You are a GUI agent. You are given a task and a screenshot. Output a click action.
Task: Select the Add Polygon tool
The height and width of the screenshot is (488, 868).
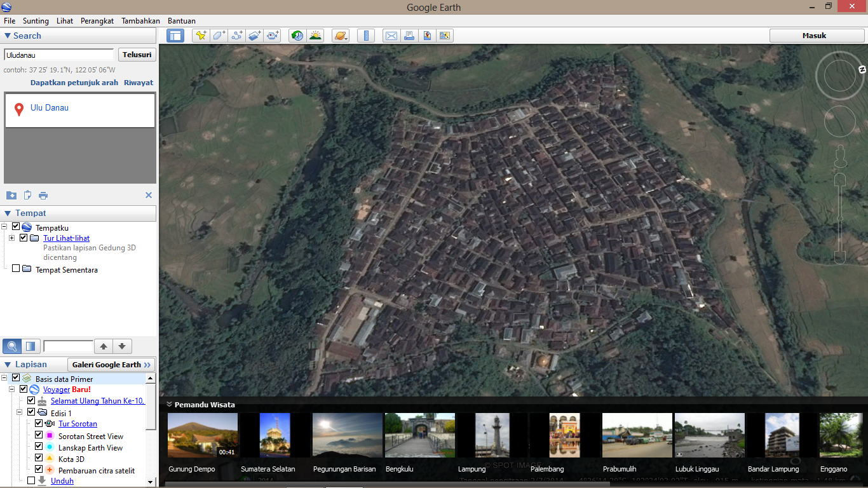click(x=219, y=36)
